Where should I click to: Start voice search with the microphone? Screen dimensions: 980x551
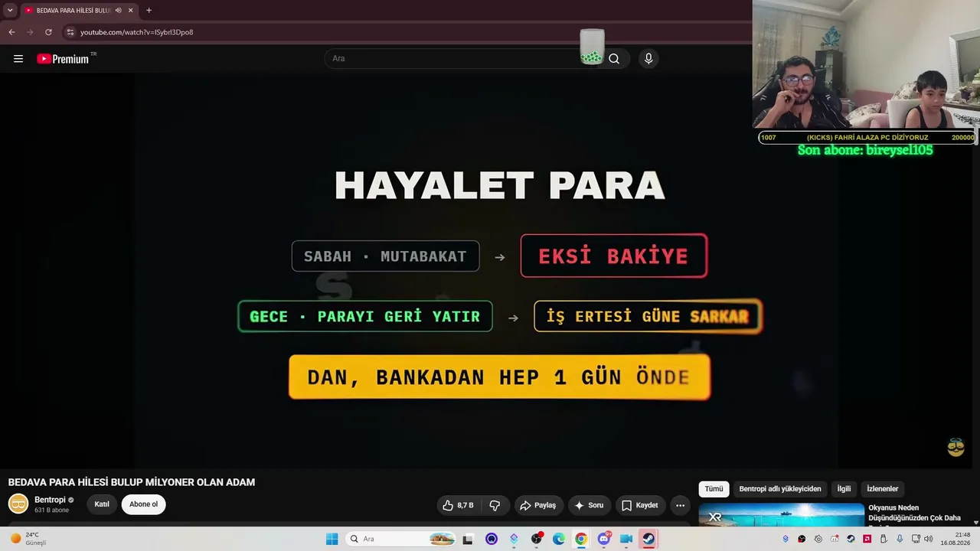tap(648, 59)
